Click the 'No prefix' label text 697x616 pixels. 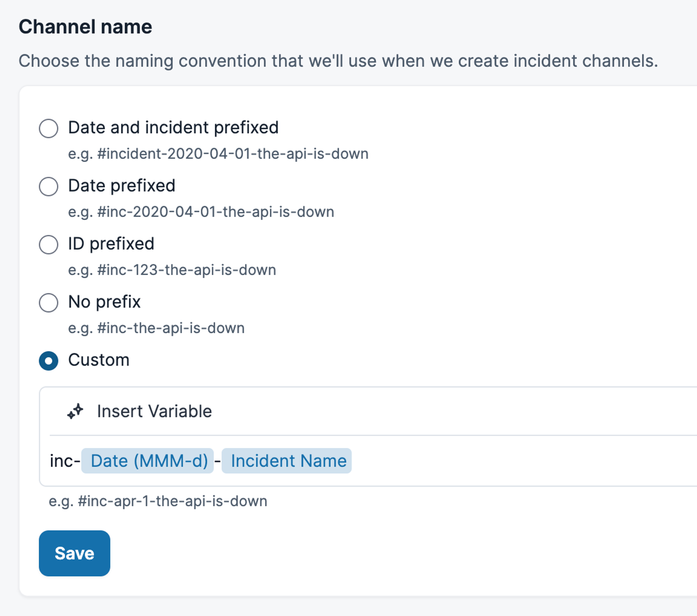click(x=104, y=302)
